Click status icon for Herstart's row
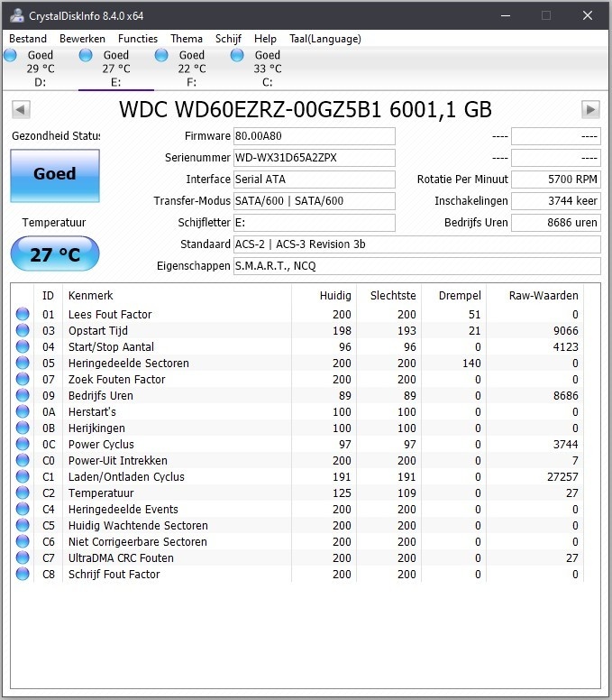Viewport: 612px width, 700px height. [23, 411]
